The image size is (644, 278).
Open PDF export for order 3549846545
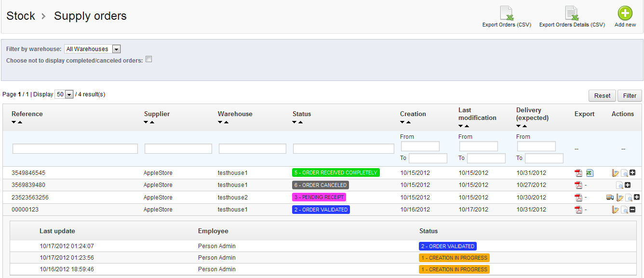[x=578, y=173]
